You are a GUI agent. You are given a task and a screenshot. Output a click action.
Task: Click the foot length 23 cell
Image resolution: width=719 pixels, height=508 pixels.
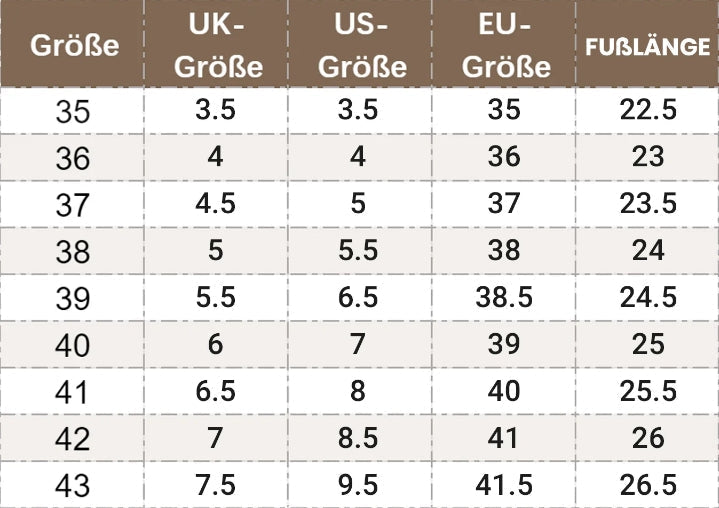(x=648, y=157)
